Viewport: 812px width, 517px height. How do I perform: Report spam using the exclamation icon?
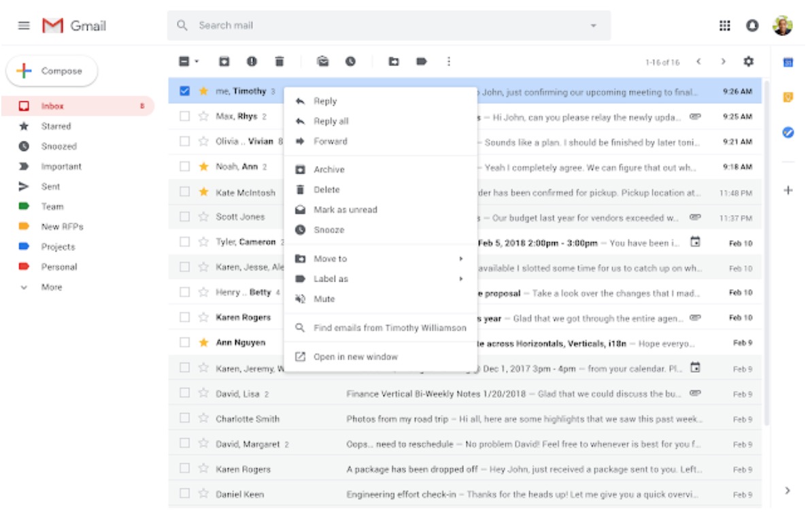(252, 62)
